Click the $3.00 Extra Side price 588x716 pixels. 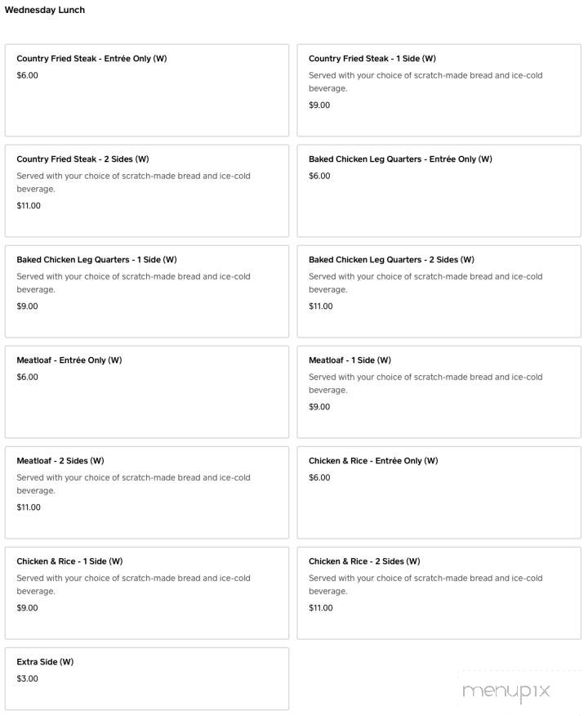click(27, 679)
